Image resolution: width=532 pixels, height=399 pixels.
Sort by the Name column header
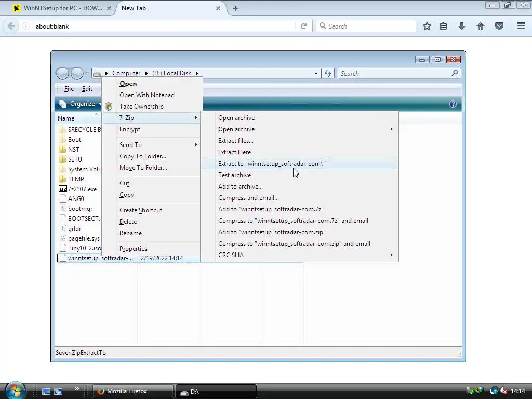tap(66, 118)
